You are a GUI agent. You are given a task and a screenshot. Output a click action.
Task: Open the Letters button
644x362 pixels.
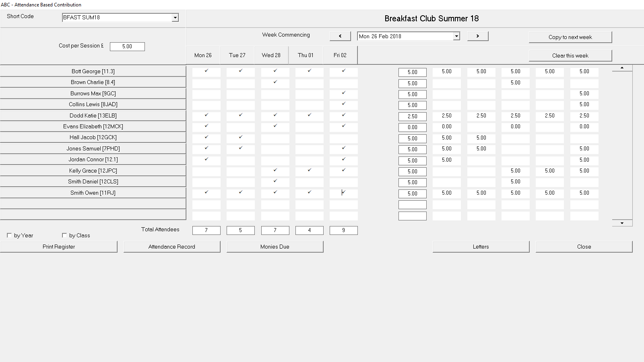pos(481,247)
